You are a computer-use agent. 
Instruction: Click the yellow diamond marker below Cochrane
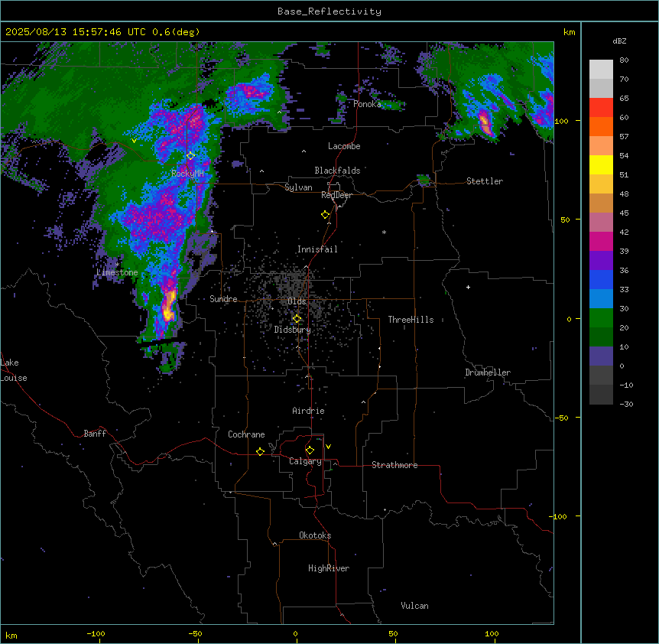pos(260,451)
